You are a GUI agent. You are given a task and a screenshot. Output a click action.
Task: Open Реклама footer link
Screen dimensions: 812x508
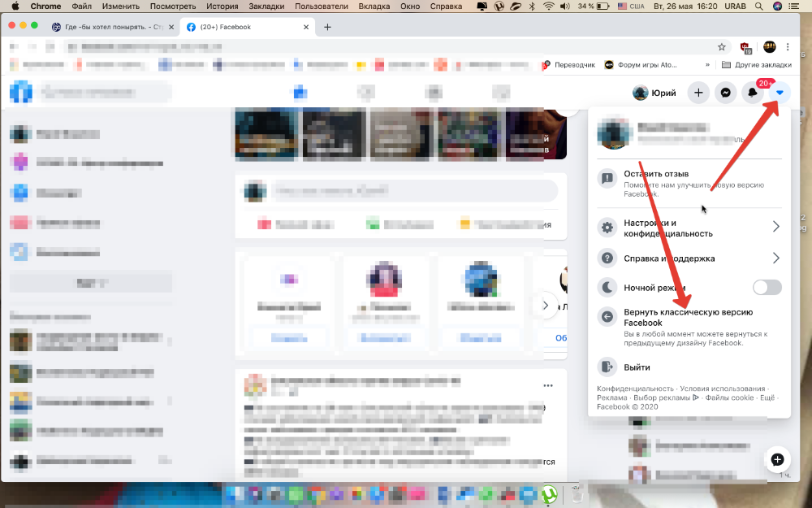pyautogui.click(x=611, y=397)
